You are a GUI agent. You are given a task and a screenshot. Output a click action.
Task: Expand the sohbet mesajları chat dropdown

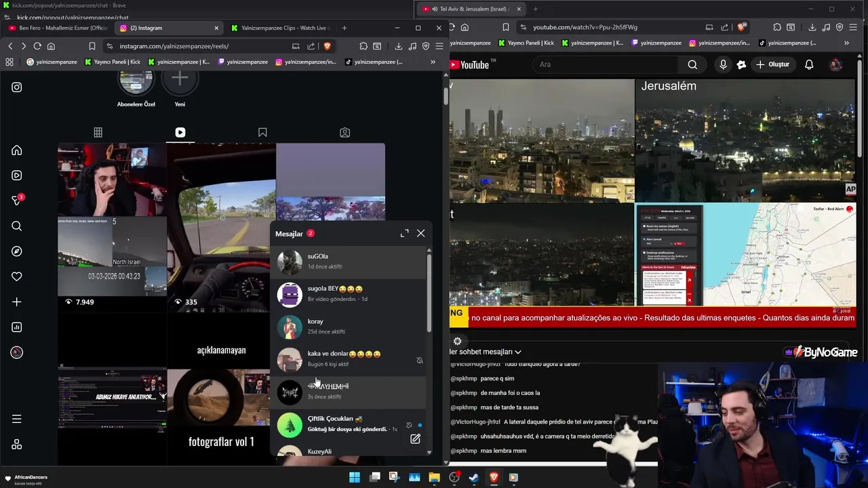(x=486, y=352)
